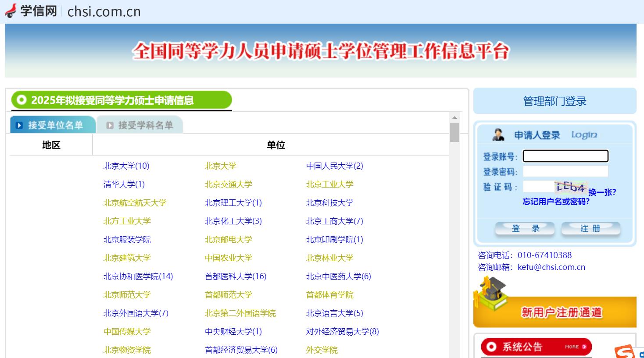
Task: Click the applicant login person icon
Action: point(498,135)
